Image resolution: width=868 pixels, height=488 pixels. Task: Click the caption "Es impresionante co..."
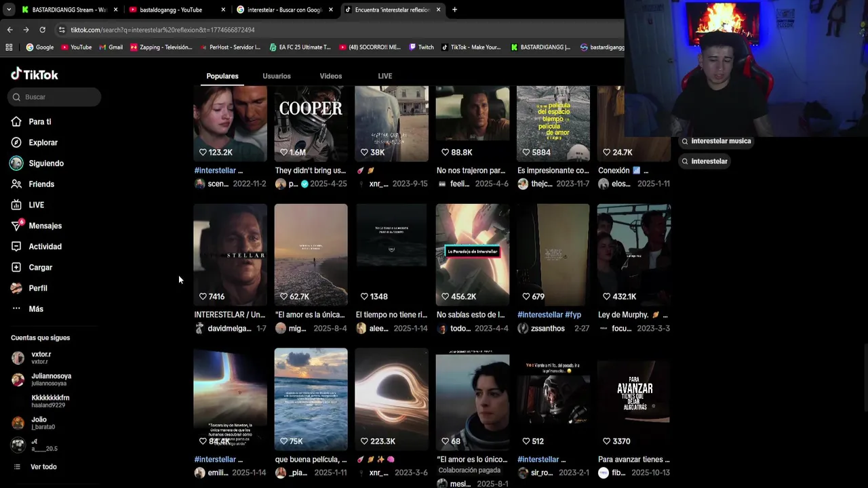click(553, 170)
